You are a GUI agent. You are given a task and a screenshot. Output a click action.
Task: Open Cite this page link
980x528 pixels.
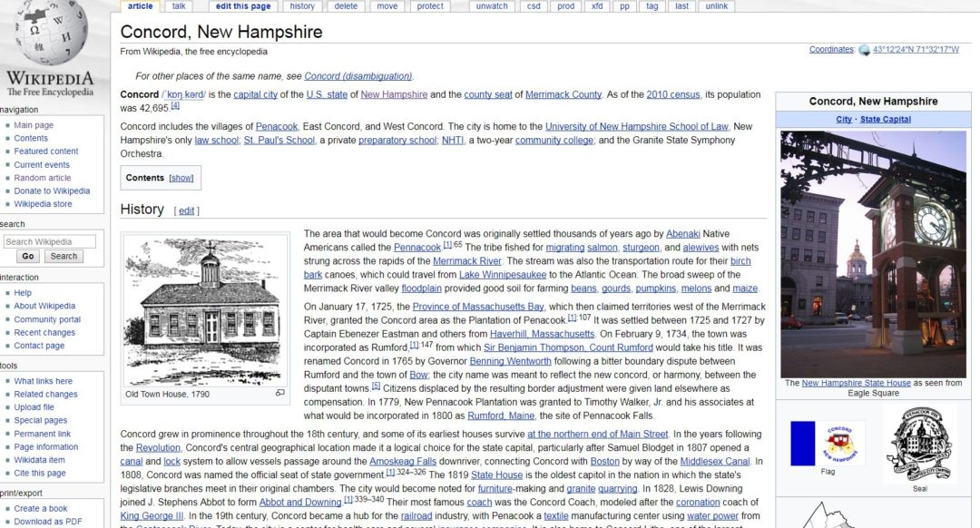click(40, 473)
